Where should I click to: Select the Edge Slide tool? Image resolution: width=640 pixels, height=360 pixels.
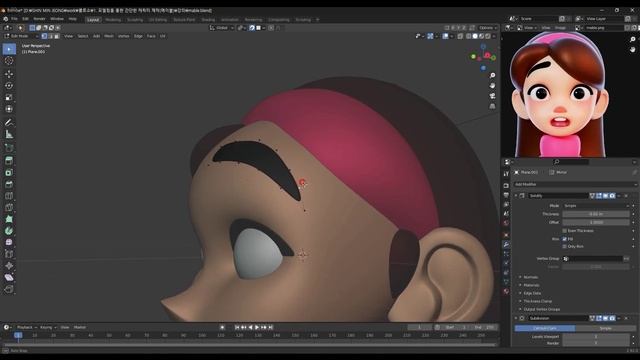[9, 254]
